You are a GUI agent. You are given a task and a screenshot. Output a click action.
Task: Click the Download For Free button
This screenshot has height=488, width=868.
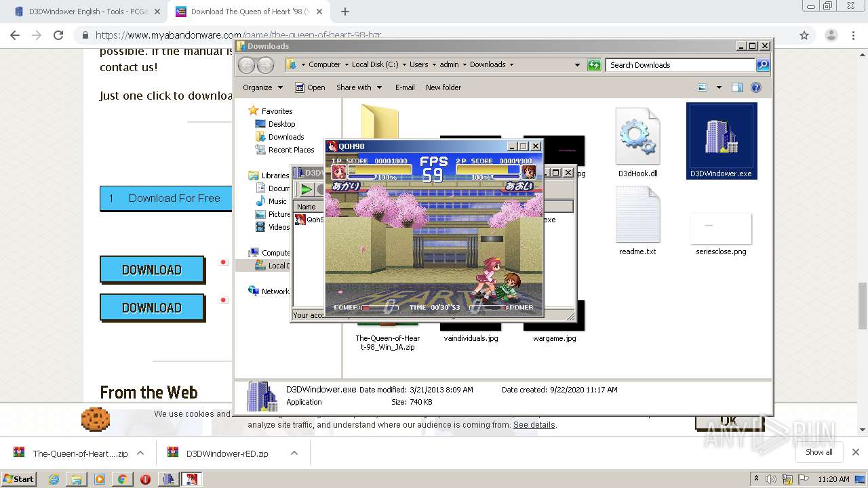pos(166,198)
